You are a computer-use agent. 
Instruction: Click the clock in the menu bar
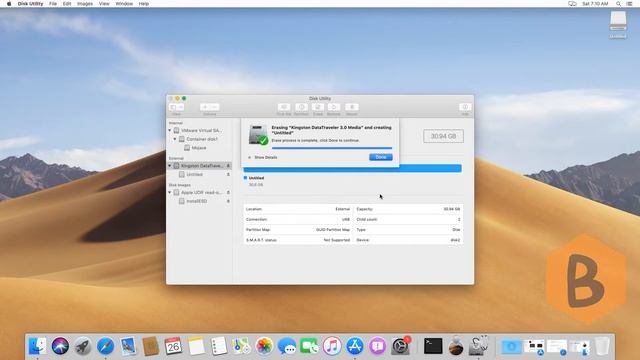point(595,4)
